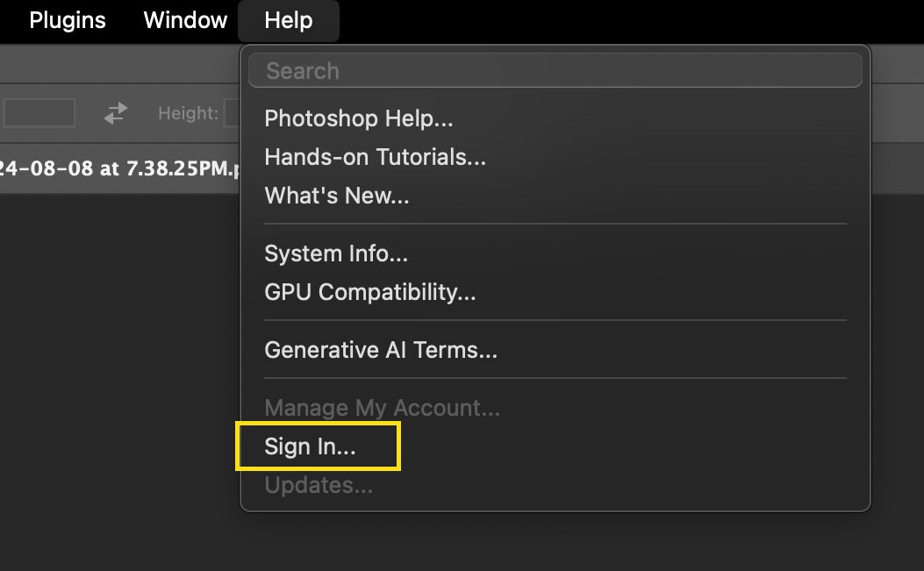Select GPU Compatibility option
Screen dimensions: 924x571
tap(369, 292)
